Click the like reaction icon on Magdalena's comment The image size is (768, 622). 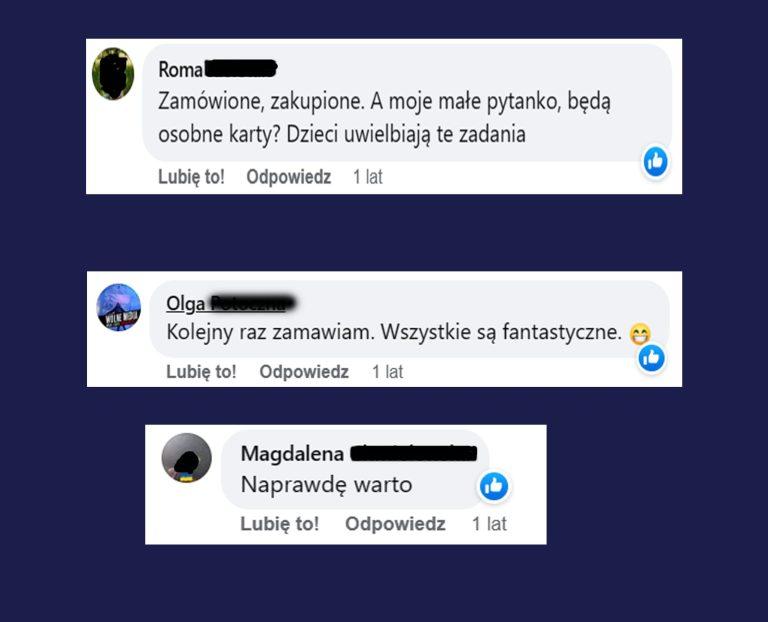(x=494, y=486)
